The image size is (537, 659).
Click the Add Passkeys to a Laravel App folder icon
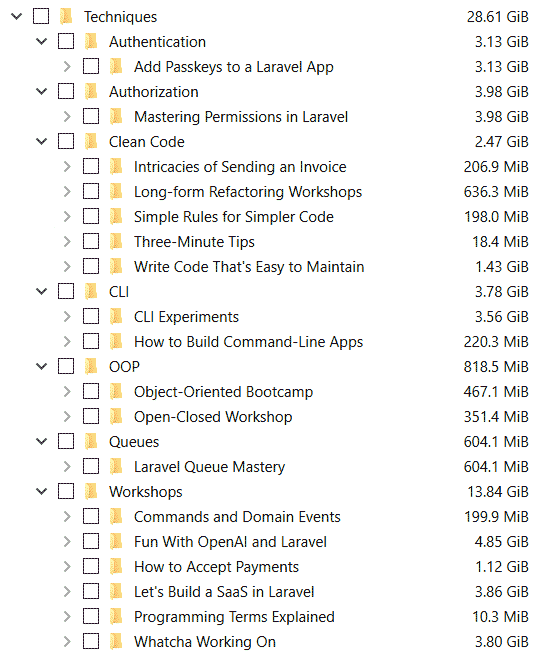[116, 67]
